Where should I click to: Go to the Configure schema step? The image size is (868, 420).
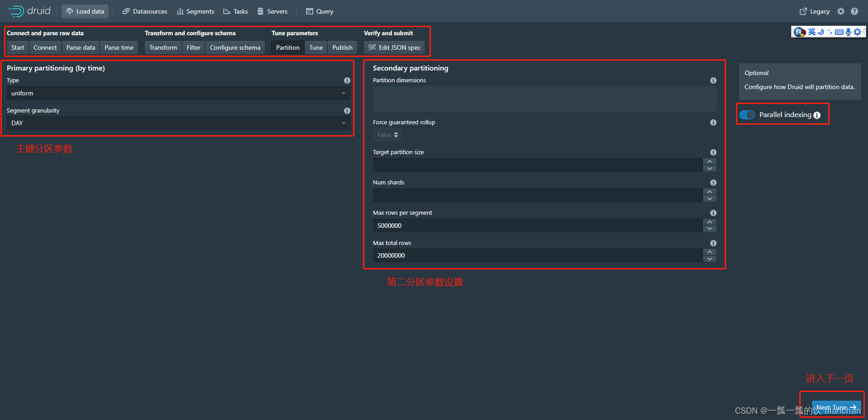tap(235, 47)
